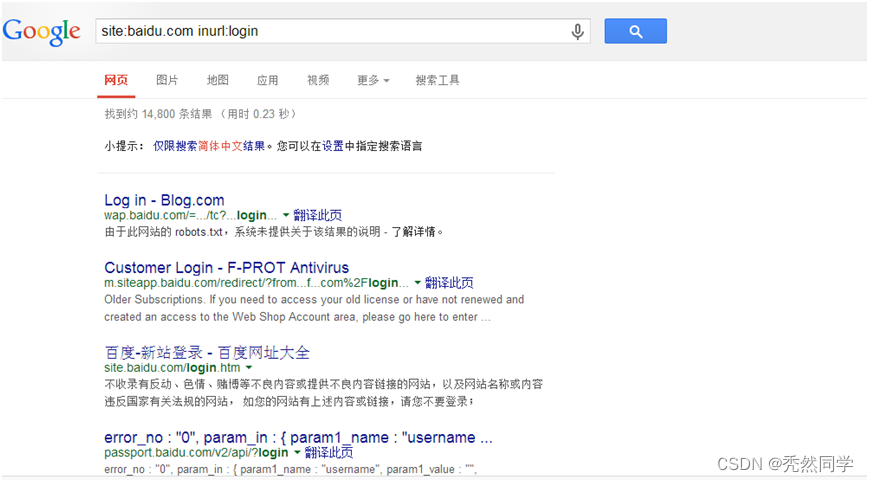This screenshot has width=869, height=482.
Task: Open the 百度-新站登录 - 百度网址大全 result
Action: point(207,352)
